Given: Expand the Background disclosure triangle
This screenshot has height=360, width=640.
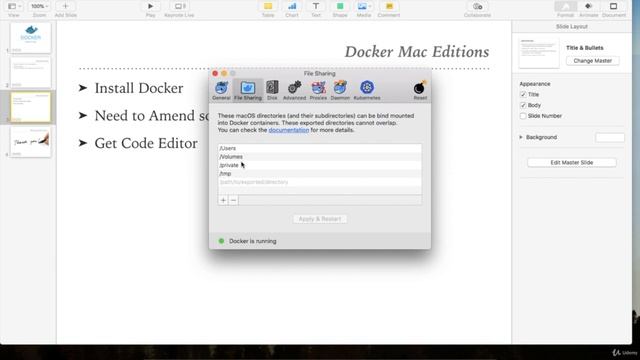Looking at the screenshot, I should [521, 137].
